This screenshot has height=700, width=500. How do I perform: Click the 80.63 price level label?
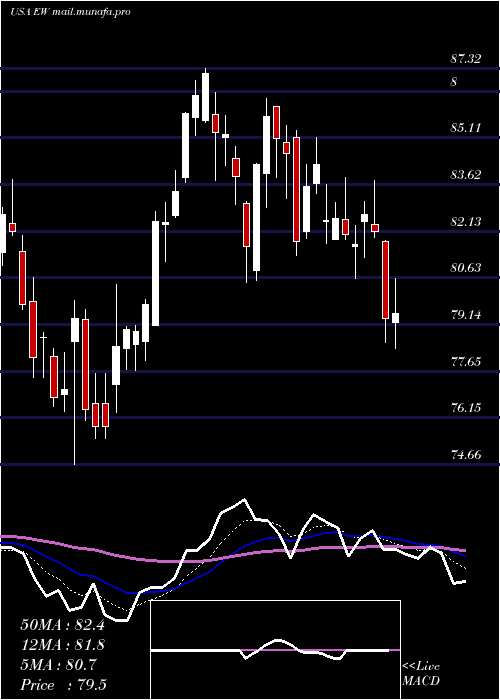point(466,268)
